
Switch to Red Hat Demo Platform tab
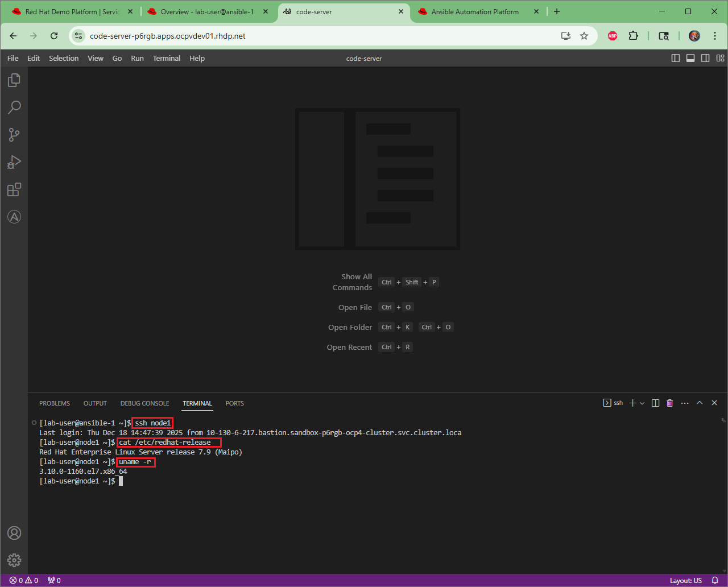pyautogui.click(x=72, y=11)
